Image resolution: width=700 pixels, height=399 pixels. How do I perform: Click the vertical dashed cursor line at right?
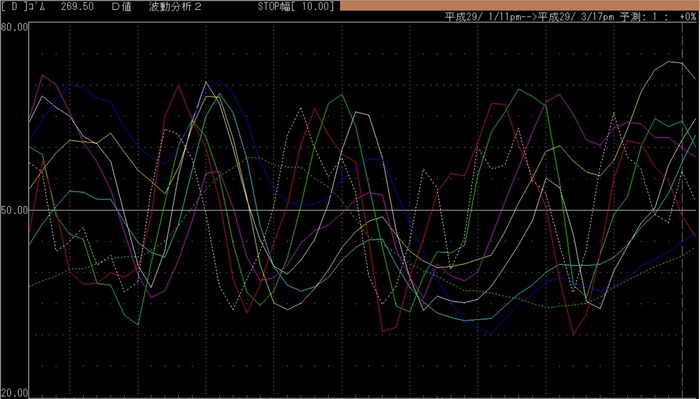(683, 210)
